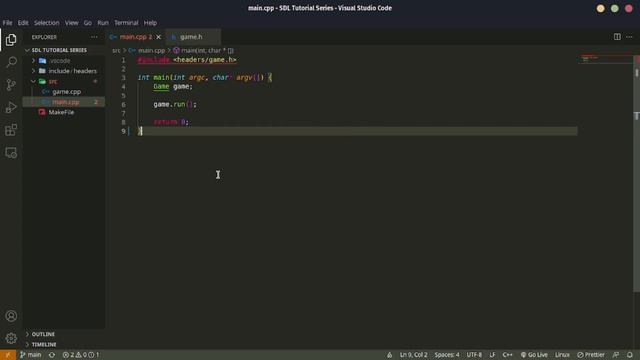Open the View menu
640x360 pixels.
tap(71, 23)
